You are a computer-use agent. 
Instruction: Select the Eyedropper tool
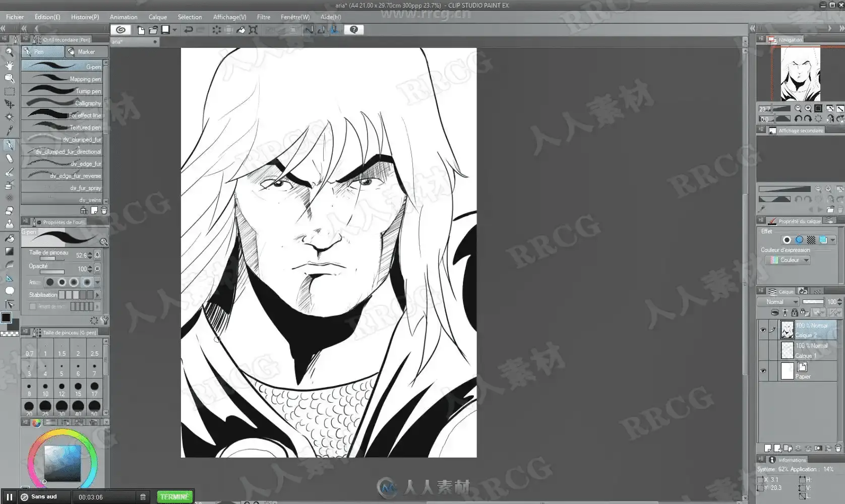[x=9, y=131]
